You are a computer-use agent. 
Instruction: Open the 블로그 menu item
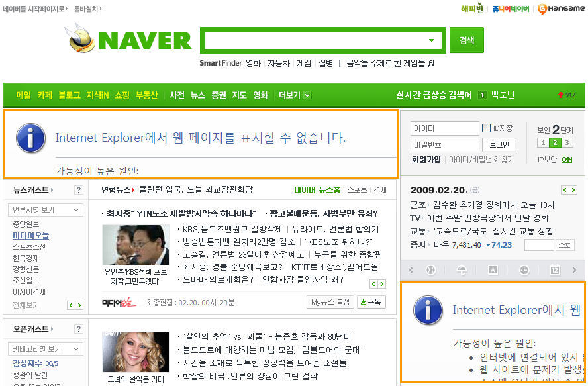coord(70,95)
